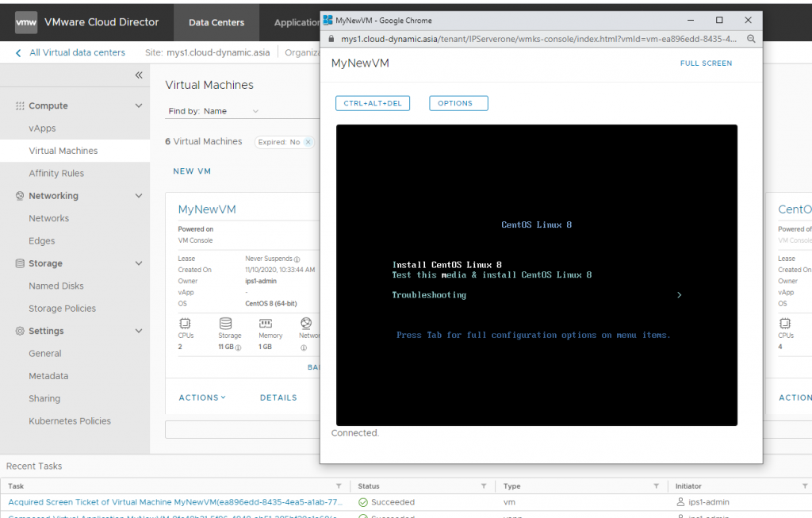Click the Settings gear icon in sidebar
This screenshot has height=518, width=812.
click(20, 331)
